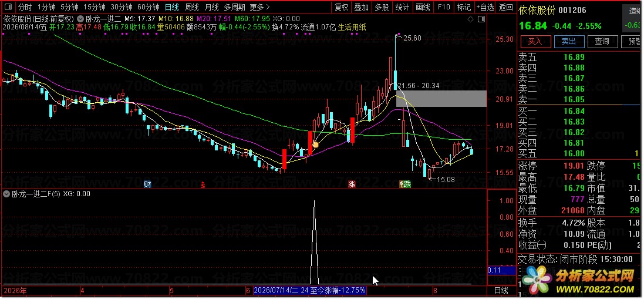Image resolution: width=644 pixels, height=299 pixels.
Task: Open the 更多 periods dropdown
Action: pyautogui.click(x=259, y=7)
